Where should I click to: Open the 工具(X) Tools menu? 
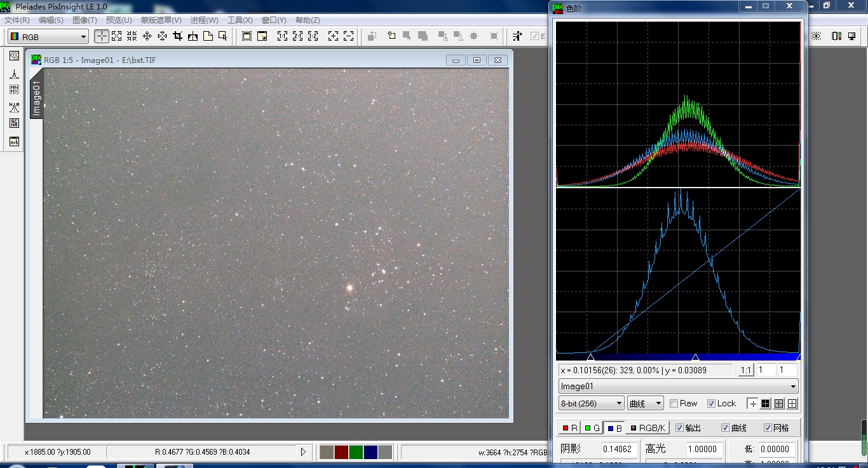coord(240,20)
